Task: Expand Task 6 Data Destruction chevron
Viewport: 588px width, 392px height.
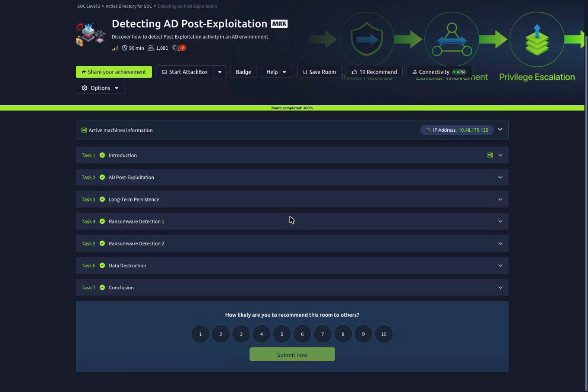Action: click(x=501, y=266)
